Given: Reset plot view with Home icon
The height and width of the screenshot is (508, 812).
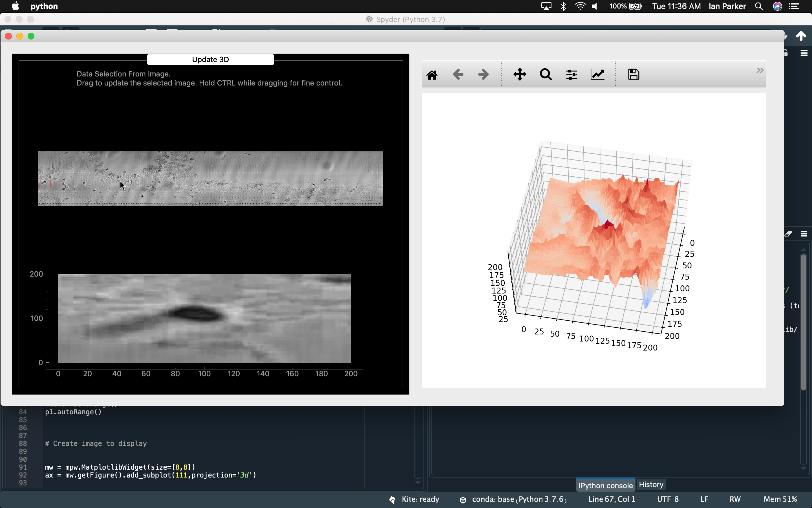Looking at the screenshot, I should (x=432, y=75).
